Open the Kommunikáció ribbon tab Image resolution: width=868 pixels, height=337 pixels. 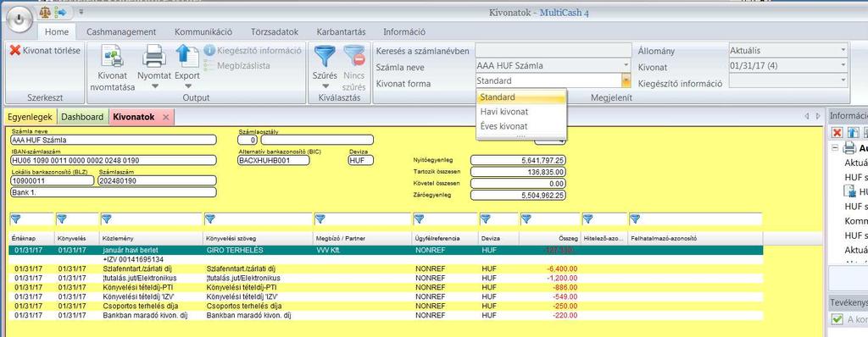click(x=203, y=32)
